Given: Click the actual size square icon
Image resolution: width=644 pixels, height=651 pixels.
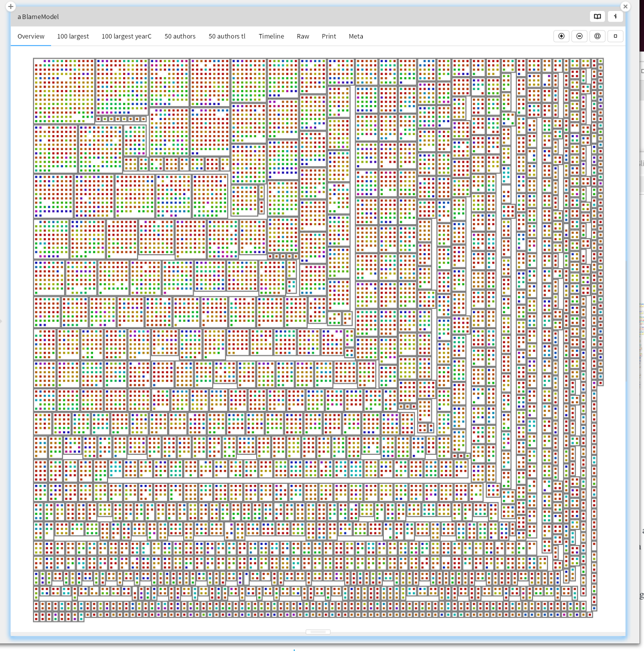Looking at the screenshot, I should (x=615, y=36).
